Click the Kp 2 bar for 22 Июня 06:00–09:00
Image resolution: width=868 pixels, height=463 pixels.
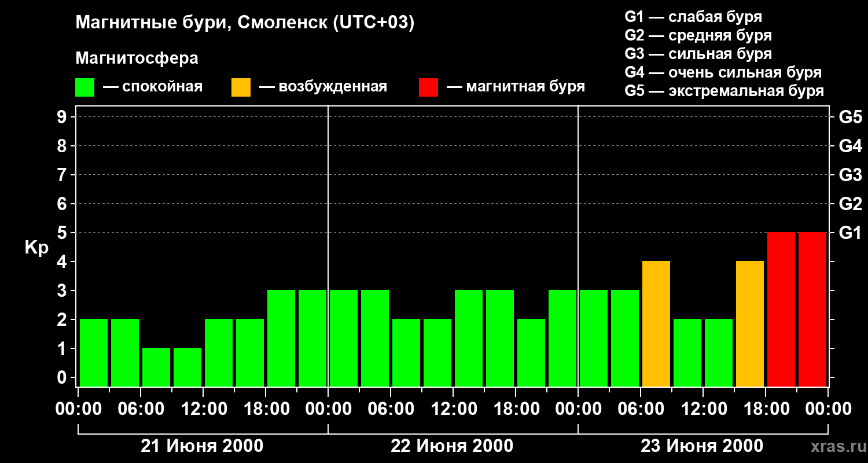[x=406, y=352]
